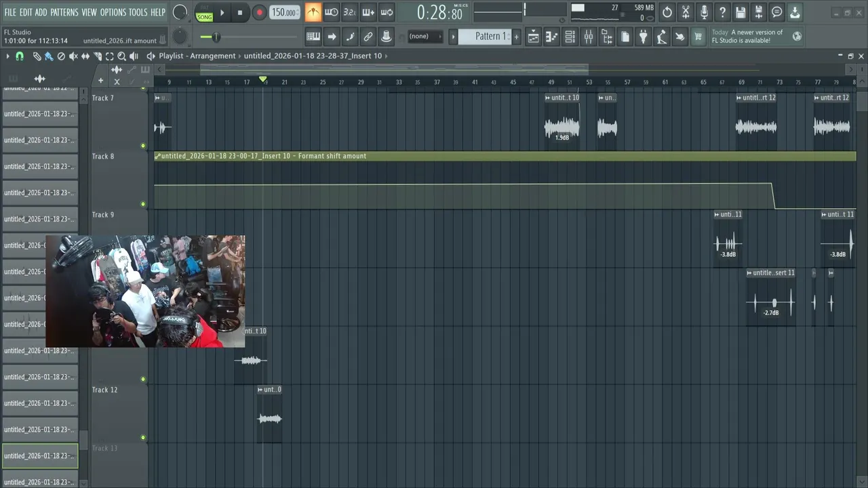Open the plugin picker plug icon
868x488 pixels.
click(644, 37)
